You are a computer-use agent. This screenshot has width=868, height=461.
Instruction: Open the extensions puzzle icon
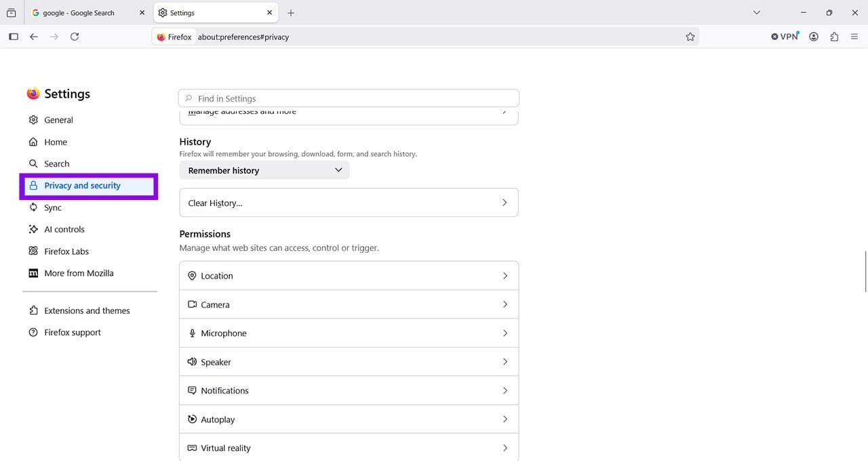pyautogui.click(x=834, y=37)
